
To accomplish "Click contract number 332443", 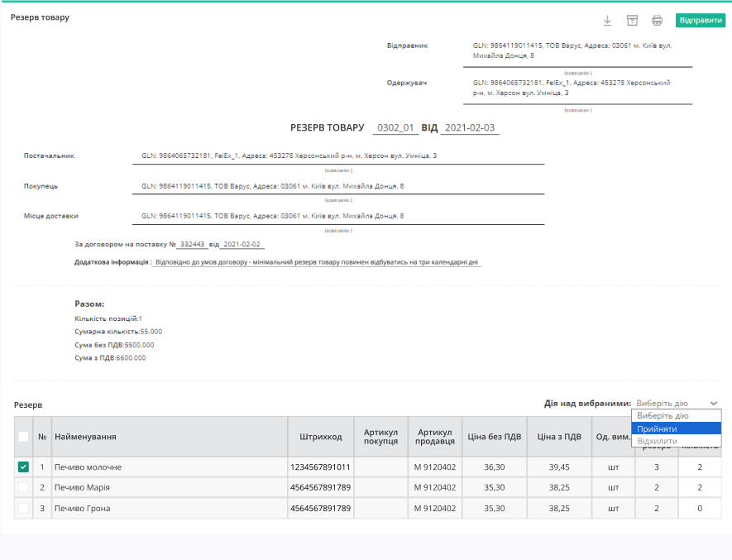I will pyautogui.click(x=193, y=244).
